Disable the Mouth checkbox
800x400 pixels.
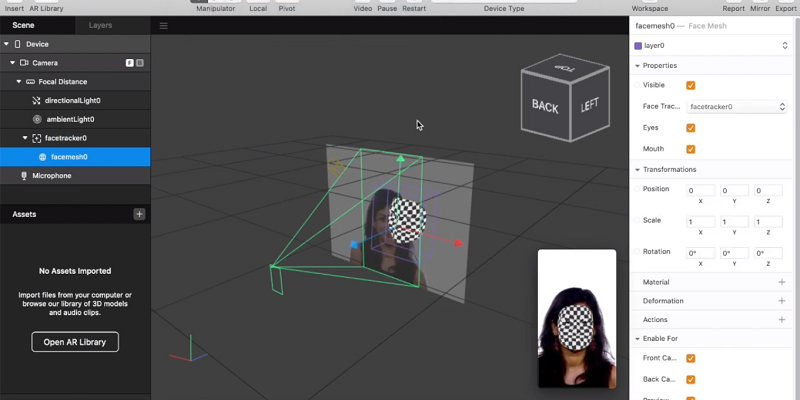tap(691, 149)
